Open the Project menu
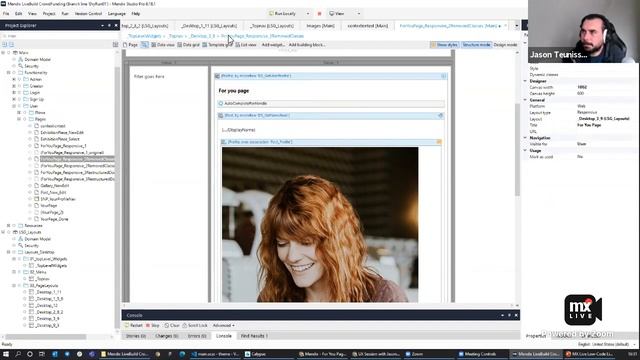 click(49, 13)
